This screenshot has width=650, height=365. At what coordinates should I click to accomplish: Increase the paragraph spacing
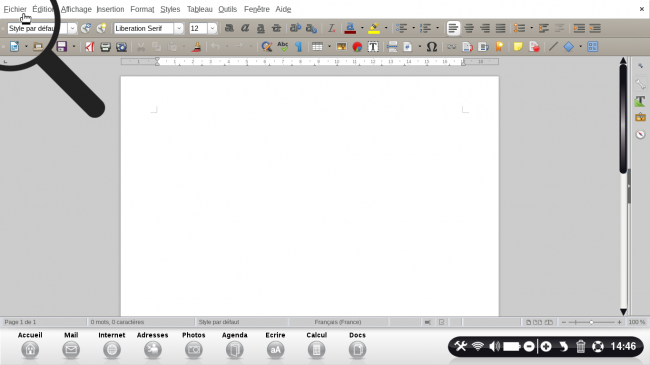(543, 28)
